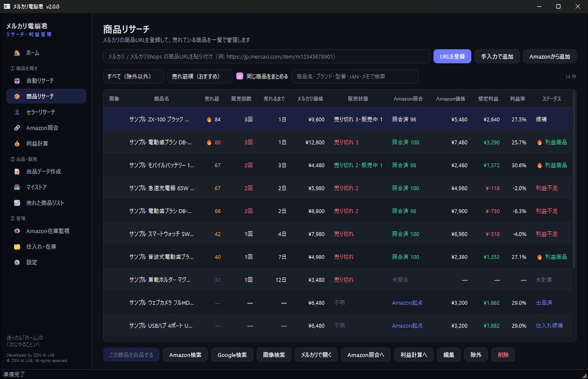Click the chart icon beside 売れた商品リスト
Viewport: 588px width, 379px height.
17,203
